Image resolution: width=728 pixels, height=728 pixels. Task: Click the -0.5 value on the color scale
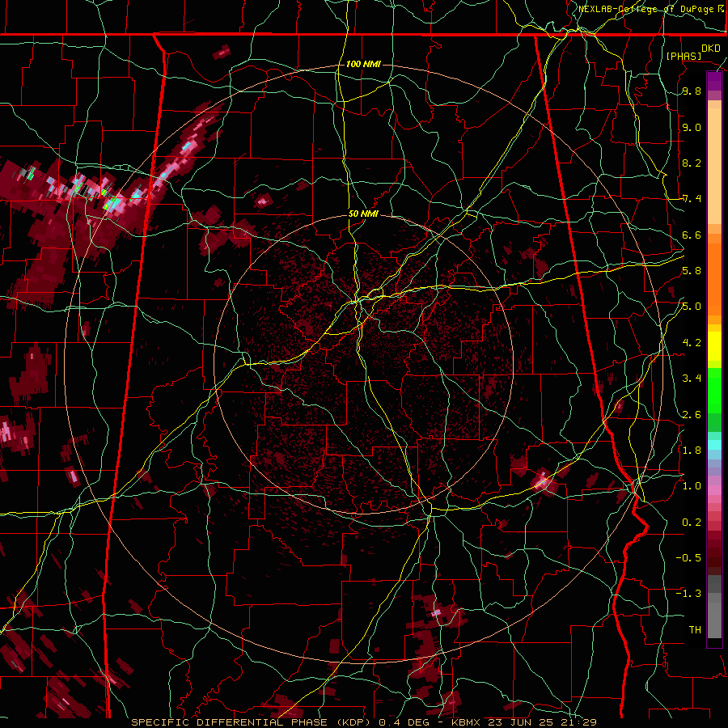688,558
